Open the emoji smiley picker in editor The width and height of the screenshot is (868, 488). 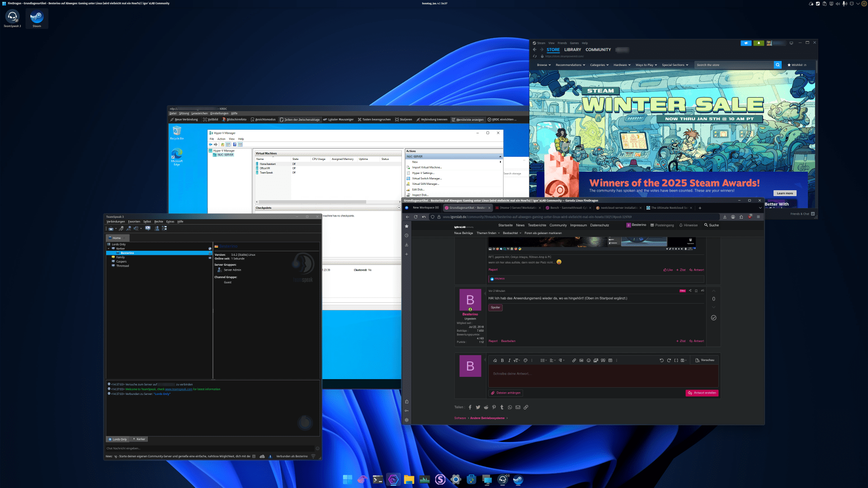(589, 361)
